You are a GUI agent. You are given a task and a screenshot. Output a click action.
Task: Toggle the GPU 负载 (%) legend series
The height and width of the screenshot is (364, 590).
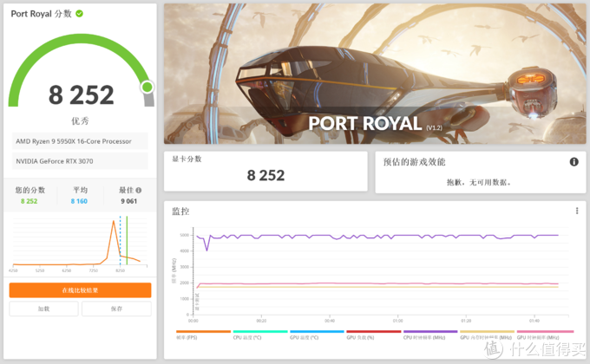click(x=374, y=335)
